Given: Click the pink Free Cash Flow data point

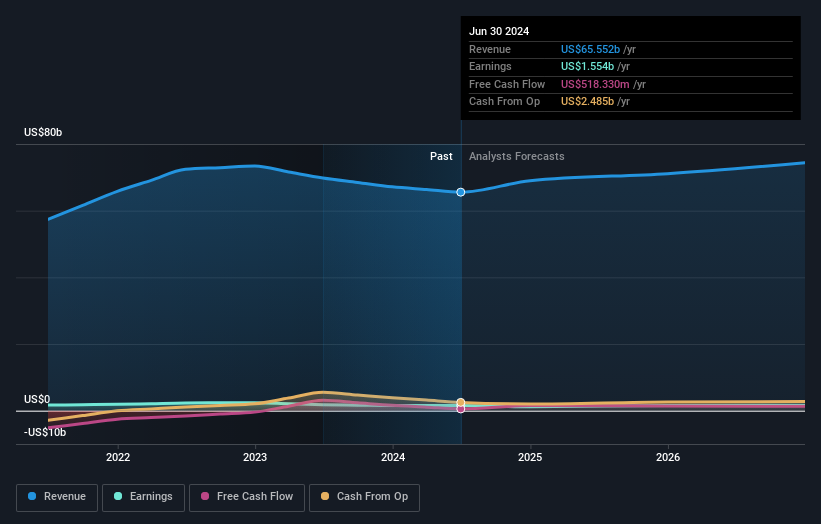Looking at the screenshot, I should pos(461,409).
